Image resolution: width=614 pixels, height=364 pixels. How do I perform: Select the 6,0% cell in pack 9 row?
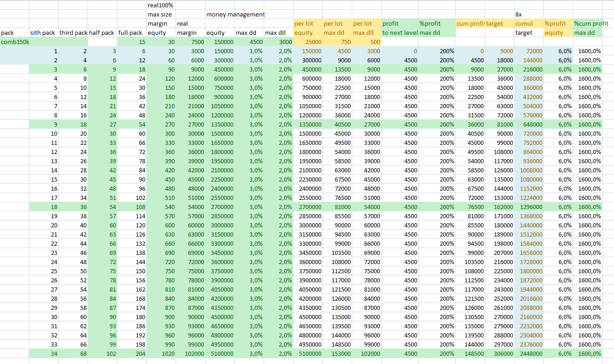(x=558, y=124)
